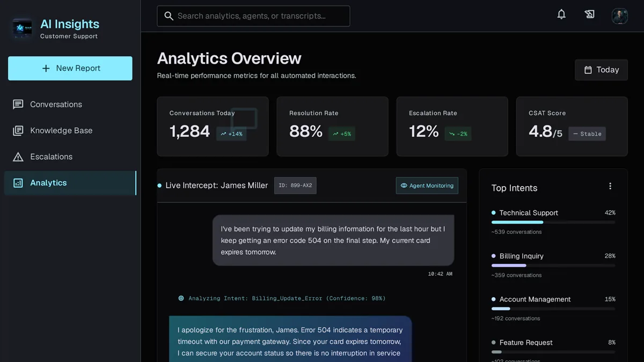This screenshot has width=644, height=362.
Task: Click the Agent Monitoring button
Action: [427, 186]
